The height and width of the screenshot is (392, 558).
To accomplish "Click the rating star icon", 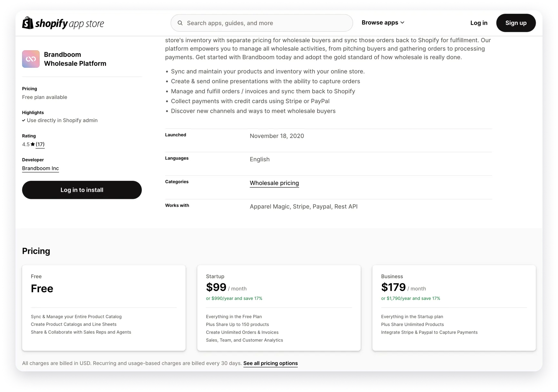I will click(33, 144).
